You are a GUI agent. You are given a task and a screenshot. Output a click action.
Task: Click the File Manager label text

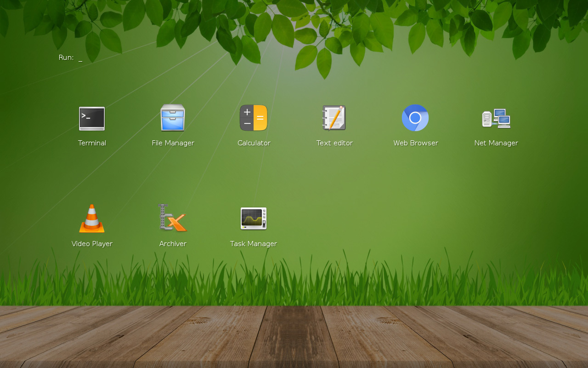coord(173,143)
